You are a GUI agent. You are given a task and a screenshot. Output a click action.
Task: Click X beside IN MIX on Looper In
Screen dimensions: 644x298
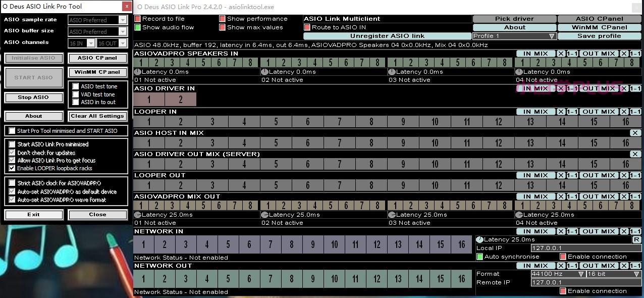coord(561,112)
